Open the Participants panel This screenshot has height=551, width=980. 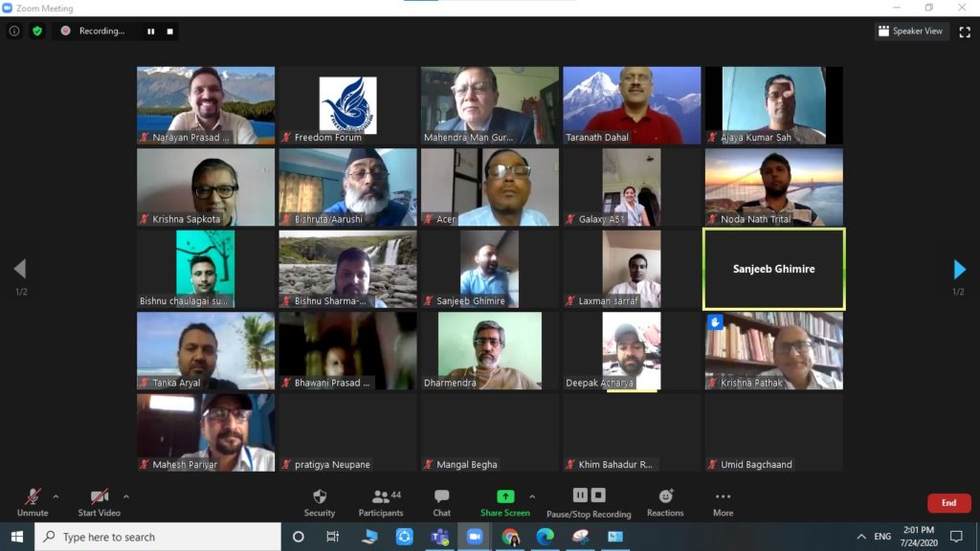381,502
